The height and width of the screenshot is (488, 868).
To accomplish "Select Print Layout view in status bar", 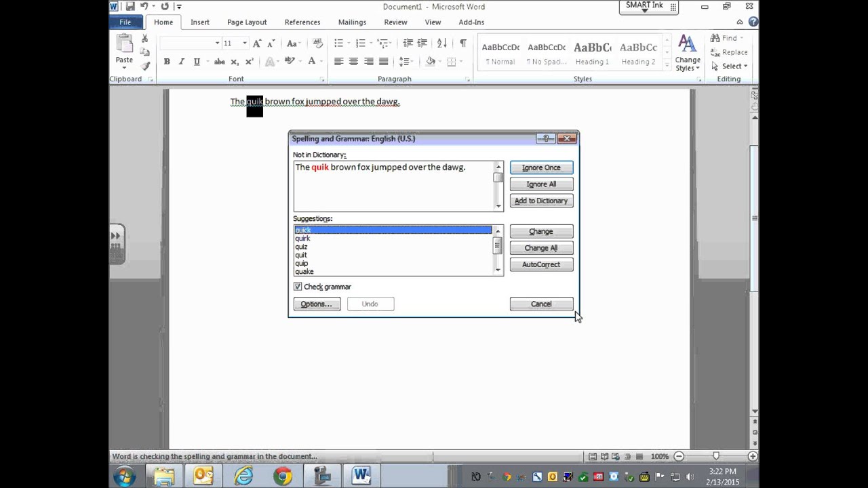I will 593,457.
